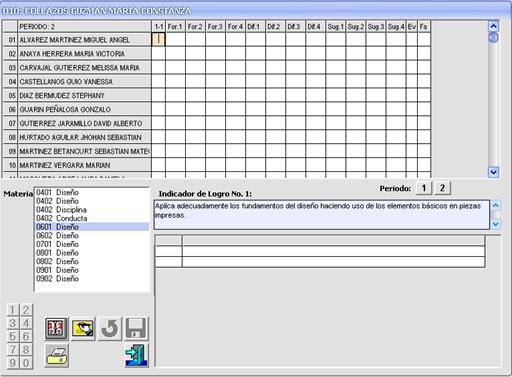Click the Ev column header

tap(412, 27)
